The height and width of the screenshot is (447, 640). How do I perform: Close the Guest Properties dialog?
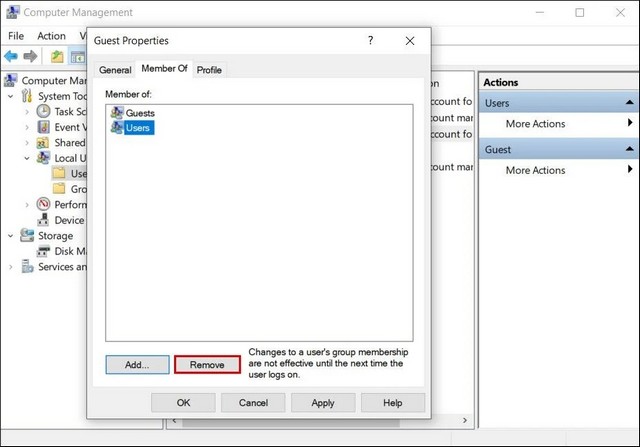point(410,40)
